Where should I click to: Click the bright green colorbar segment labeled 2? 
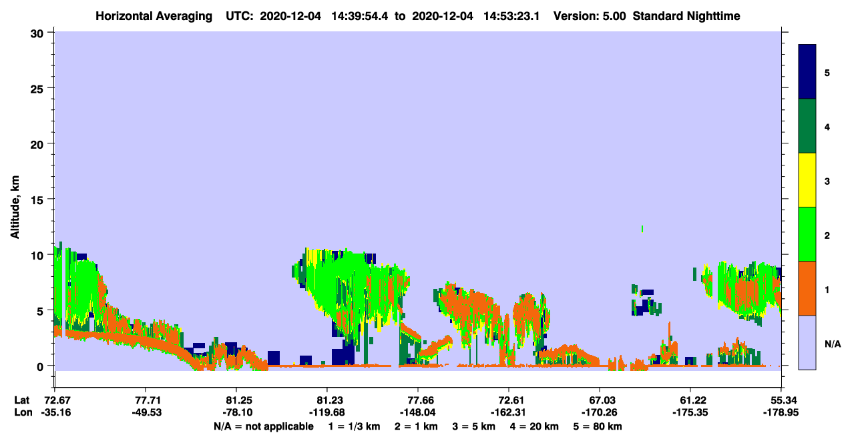807,234
